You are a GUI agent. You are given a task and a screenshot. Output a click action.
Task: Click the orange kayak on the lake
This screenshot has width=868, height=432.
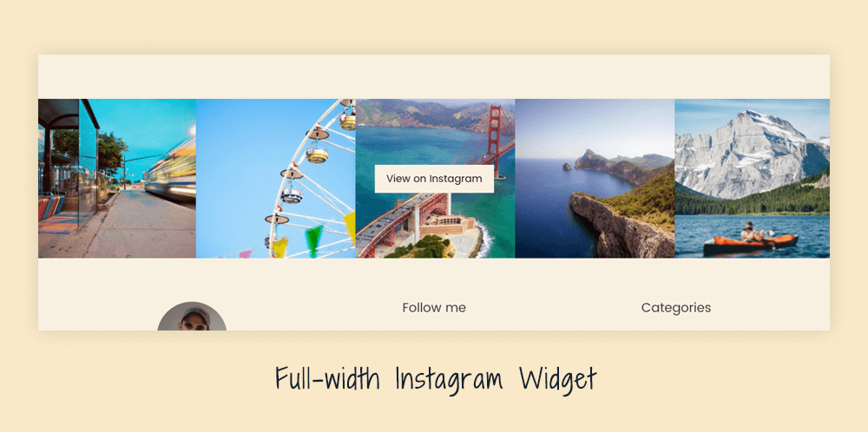[x=751, y=244]
